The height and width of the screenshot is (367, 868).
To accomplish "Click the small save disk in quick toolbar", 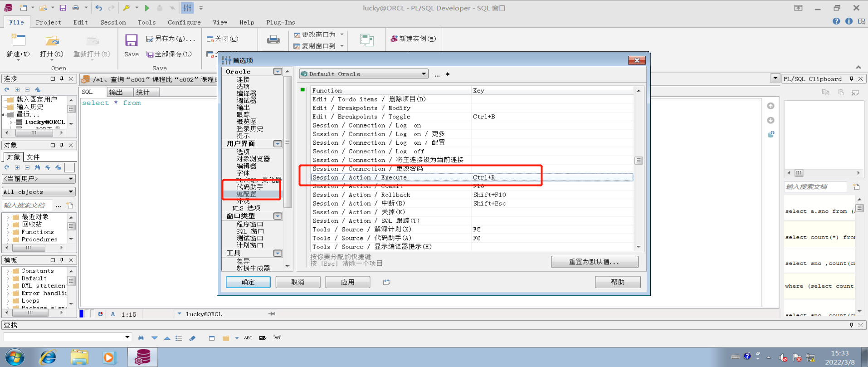I will [x=63, y=8].
